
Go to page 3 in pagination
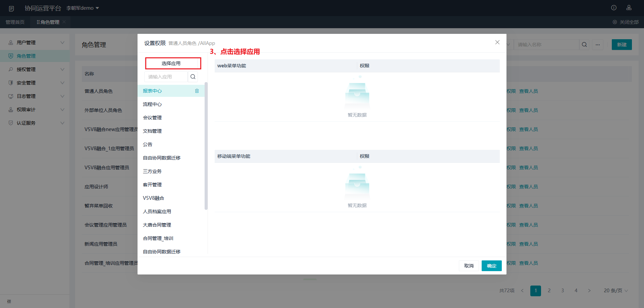[562, 291]
